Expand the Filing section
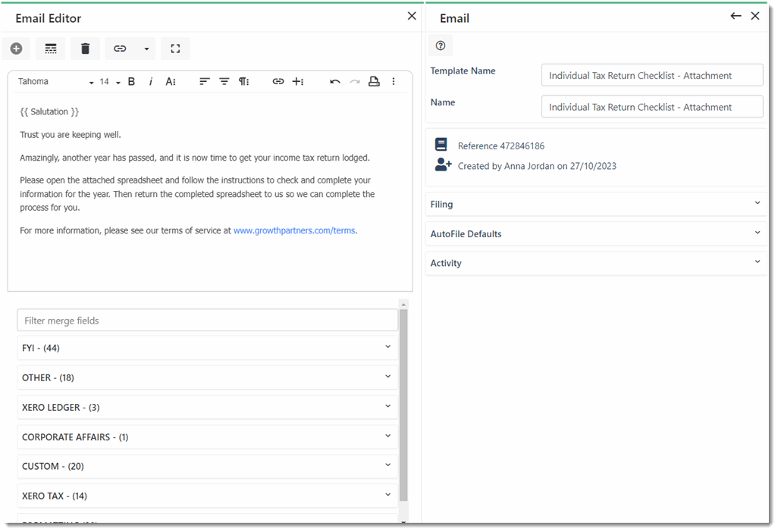 [595, 204]
